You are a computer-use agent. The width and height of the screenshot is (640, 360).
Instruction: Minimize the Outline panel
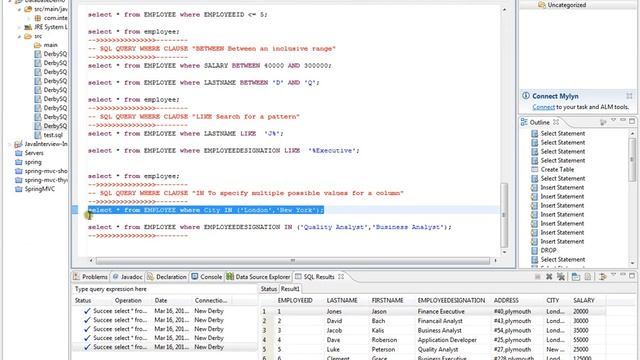tap(622, 121)
